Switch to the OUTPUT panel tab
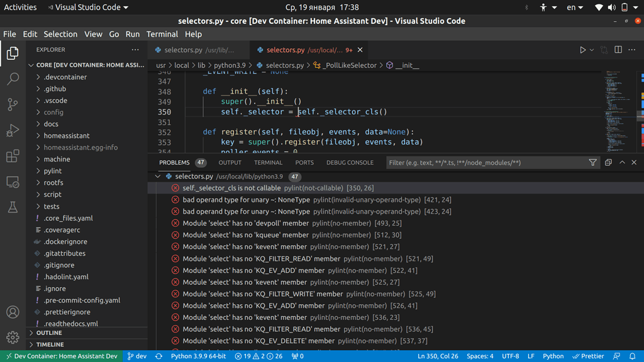 230,163
